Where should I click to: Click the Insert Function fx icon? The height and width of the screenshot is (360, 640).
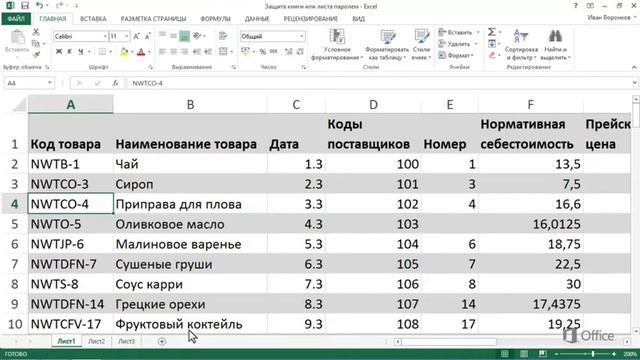[x=115, y=83]
